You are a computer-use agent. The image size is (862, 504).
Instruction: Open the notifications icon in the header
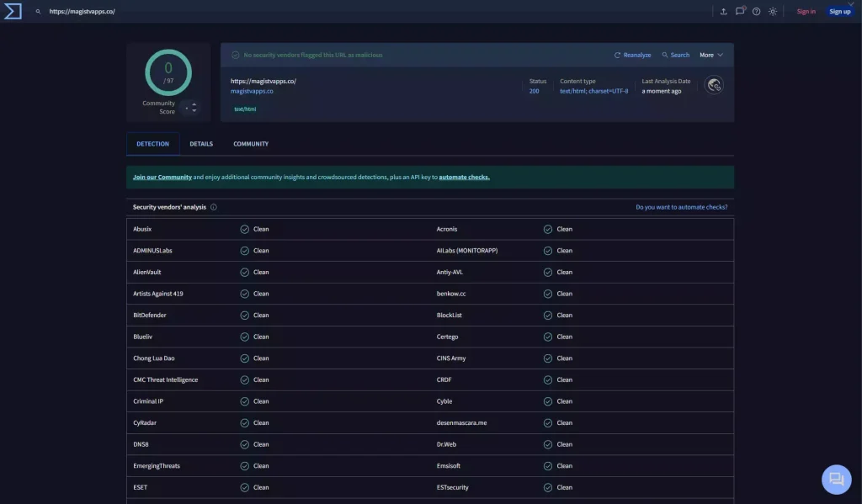coord(740,11)
